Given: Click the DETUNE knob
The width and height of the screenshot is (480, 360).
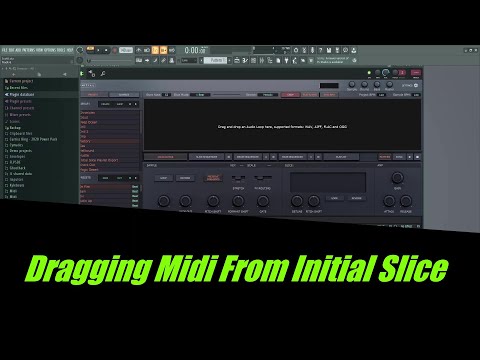Looking at the screenshot, I should (x=297, y=201).
